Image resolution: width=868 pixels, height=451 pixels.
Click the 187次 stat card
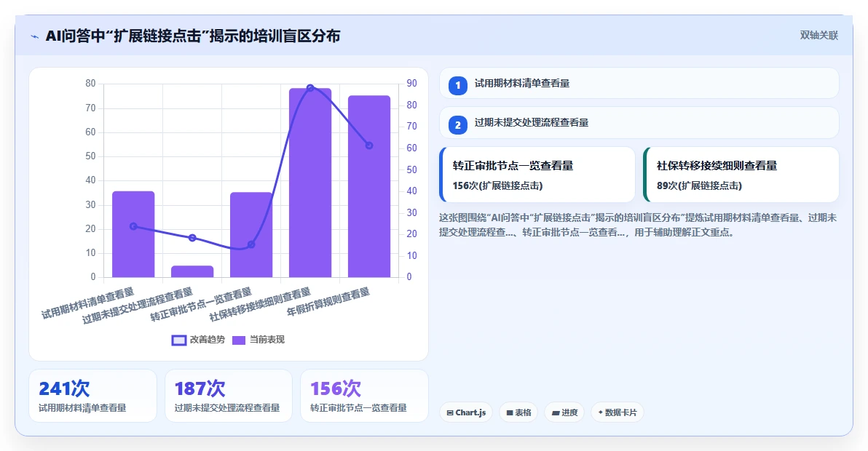click(229, 396)
